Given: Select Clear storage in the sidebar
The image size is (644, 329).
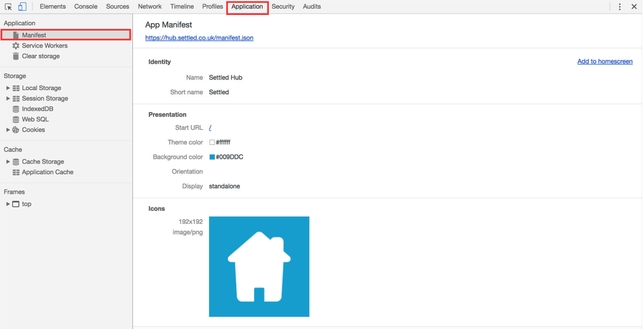Looking at the screenshot, I should click(x=40, y=56).
